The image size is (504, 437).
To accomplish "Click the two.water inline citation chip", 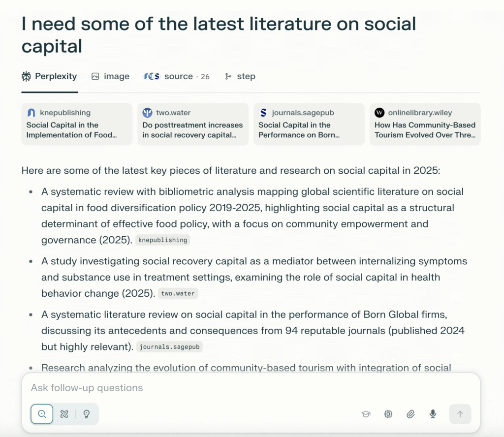I will [x=178, y=294].
